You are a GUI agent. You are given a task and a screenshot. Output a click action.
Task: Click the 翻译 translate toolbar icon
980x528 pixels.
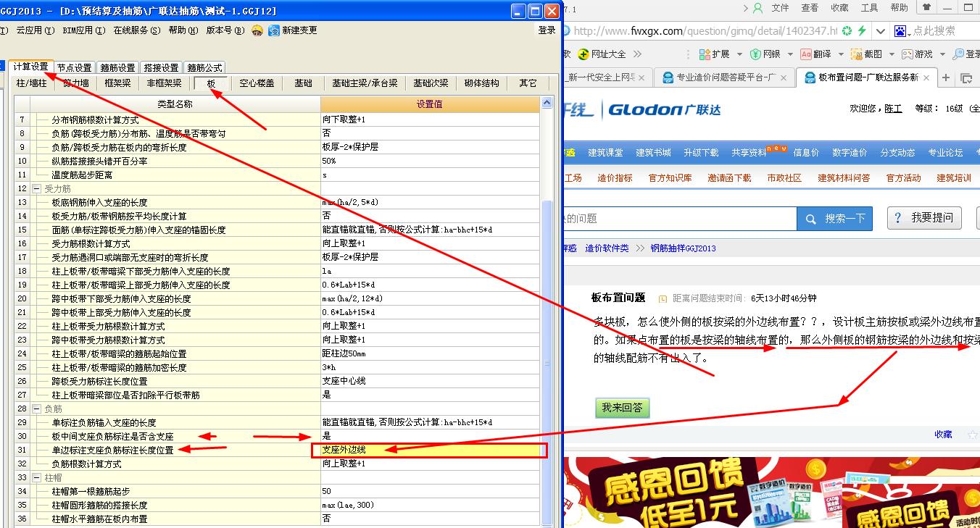805,54
